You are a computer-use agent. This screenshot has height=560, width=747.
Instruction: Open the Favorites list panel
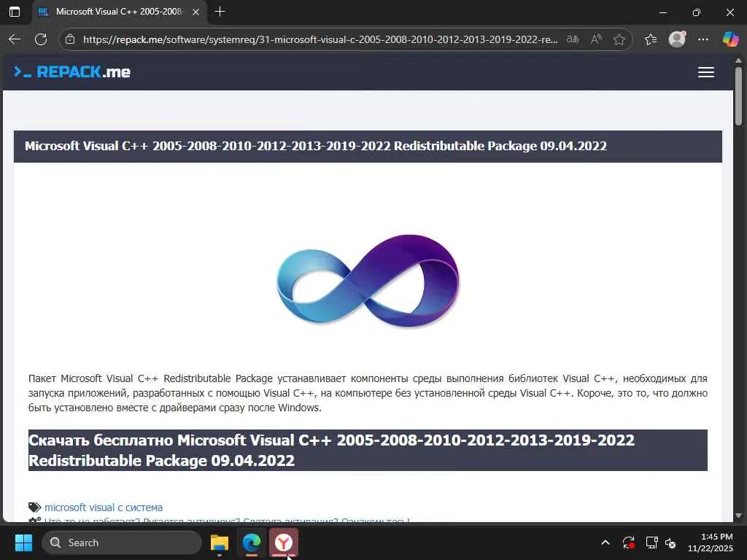651,39
